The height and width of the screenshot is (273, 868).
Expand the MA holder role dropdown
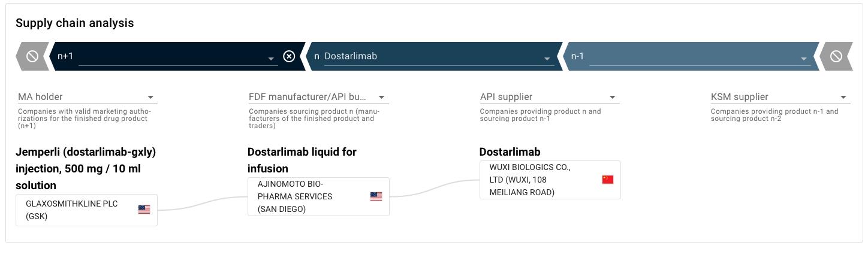coord(150,97)
